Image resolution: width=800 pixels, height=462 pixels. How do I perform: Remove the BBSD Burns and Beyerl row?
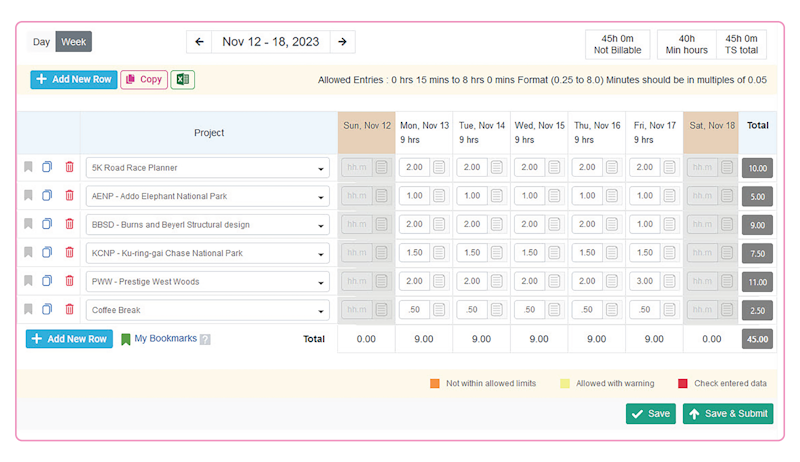(69, 224)
